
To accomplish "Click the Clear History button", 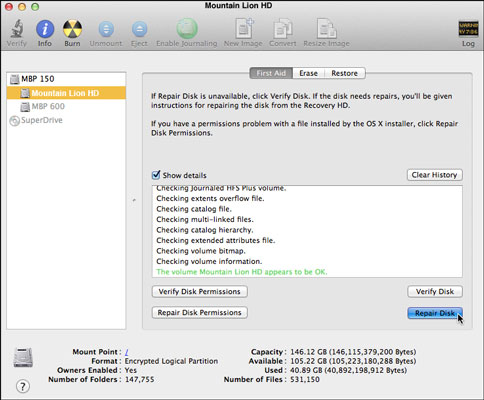I will 434,175.
